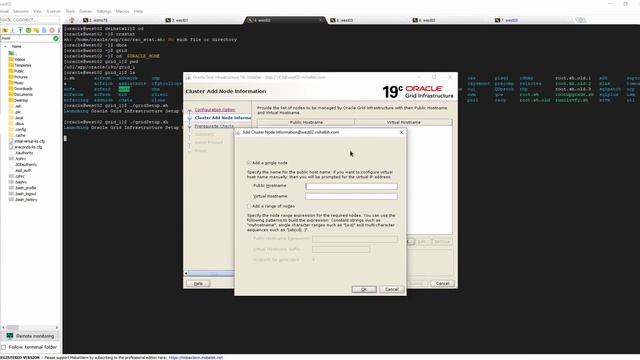Screen dimensions: 640x360
Task: Open the X server menu
Action: point(53,11)
